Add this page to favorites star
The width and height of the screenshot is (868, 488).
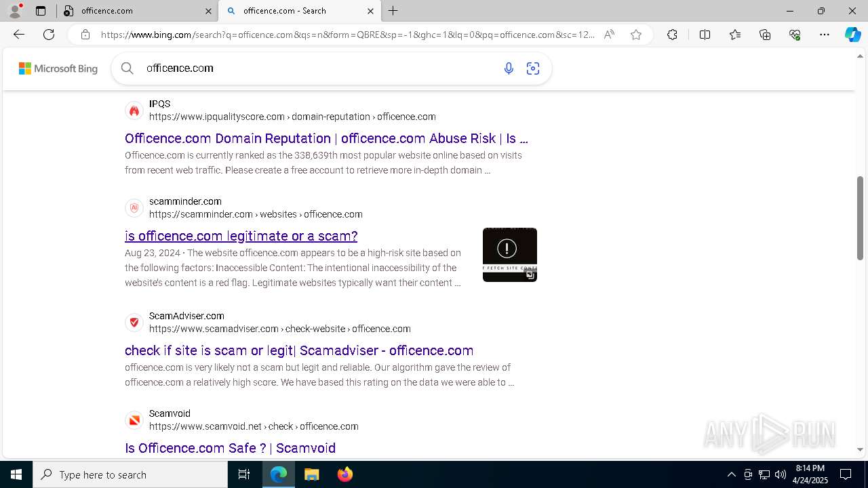pyautogui.click(x=636, y=35)
